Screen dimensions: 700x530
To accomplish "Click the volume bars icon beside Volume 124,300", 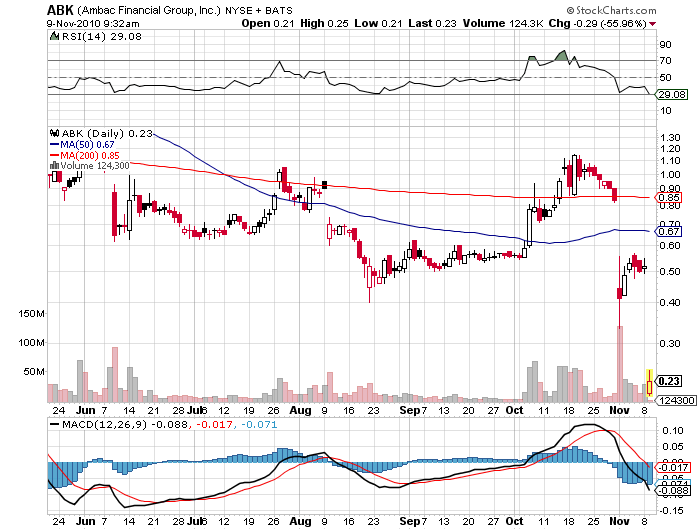I will click(54, 166).
